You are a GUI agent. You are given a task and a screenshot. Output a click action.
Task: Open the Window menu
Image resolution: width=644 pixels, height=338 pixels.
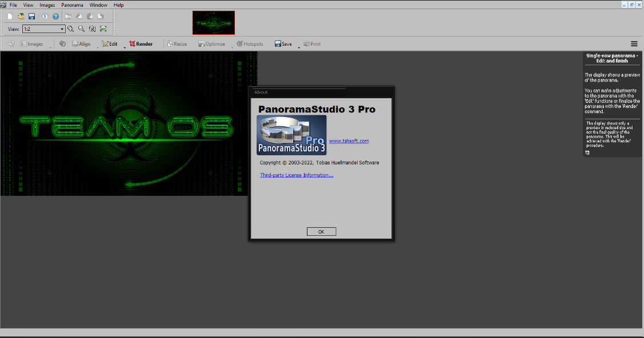(98, 5)
